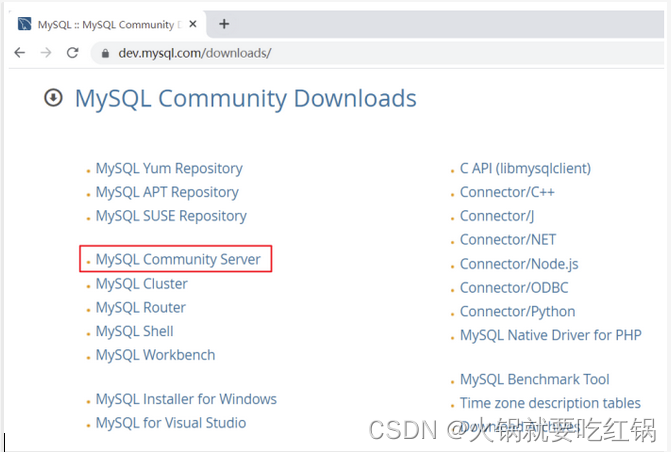Open Connector/Python link
Image resolution: width=671 pixels, height=452 pixels.
(517, 312)
